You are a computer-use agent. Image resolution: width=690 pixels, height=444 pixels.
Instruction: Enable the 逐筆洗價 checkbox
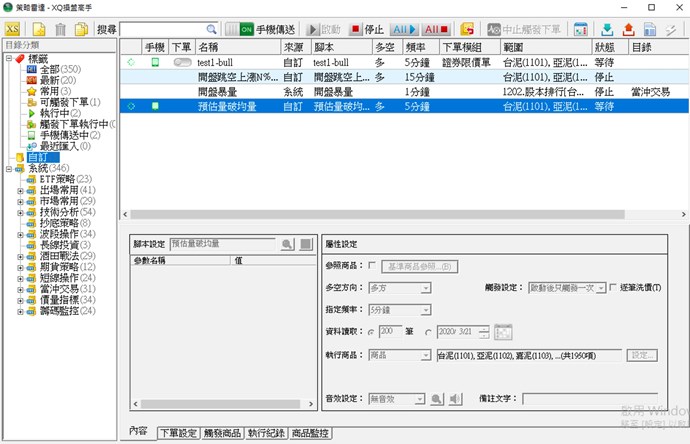point(612,287)
